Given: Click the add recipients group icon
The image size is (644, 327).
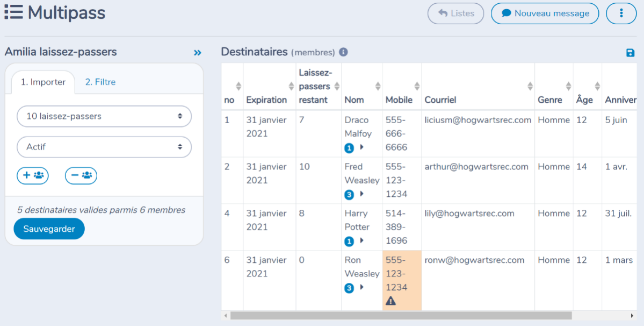Looking at the screenshot, I should coord(32,176).
